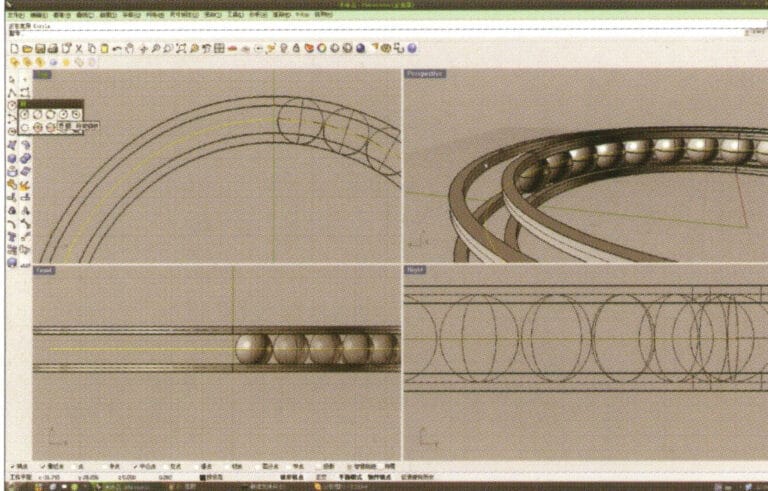Toggle the 中点 (Mid) osnap checkbox
Image resolution: width=768 pixels, height=491 pixels.
(x=136, y=466)
